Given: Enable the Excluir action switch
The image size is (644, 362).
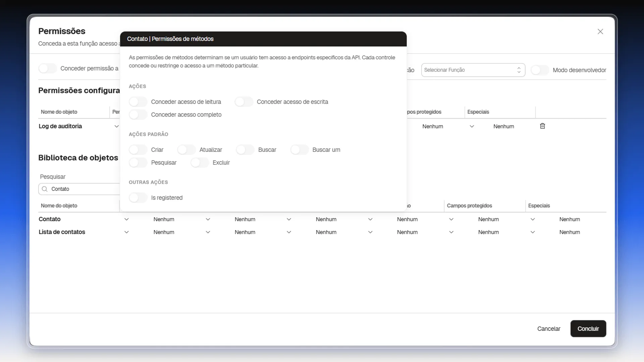Looking at the screenshot, I should tap(200, 163).
